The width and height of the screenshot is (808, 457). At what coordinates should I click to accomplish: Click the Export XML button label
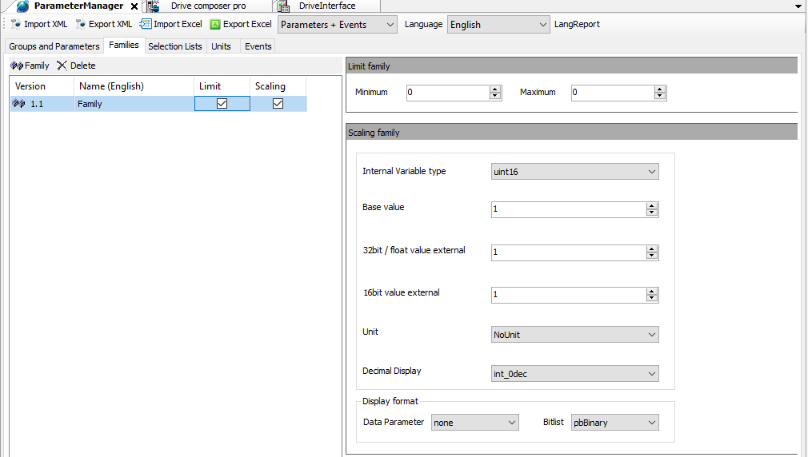[x=110, y=24]
